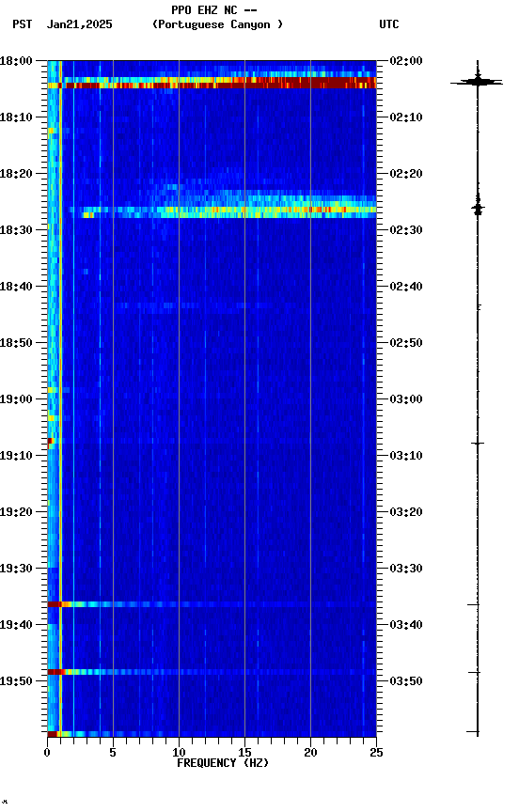The width and height of the screenshot is (519, 812).
Task: Click the seismogram tick near 03:48 UTC
Action: [x=475, y=672]
